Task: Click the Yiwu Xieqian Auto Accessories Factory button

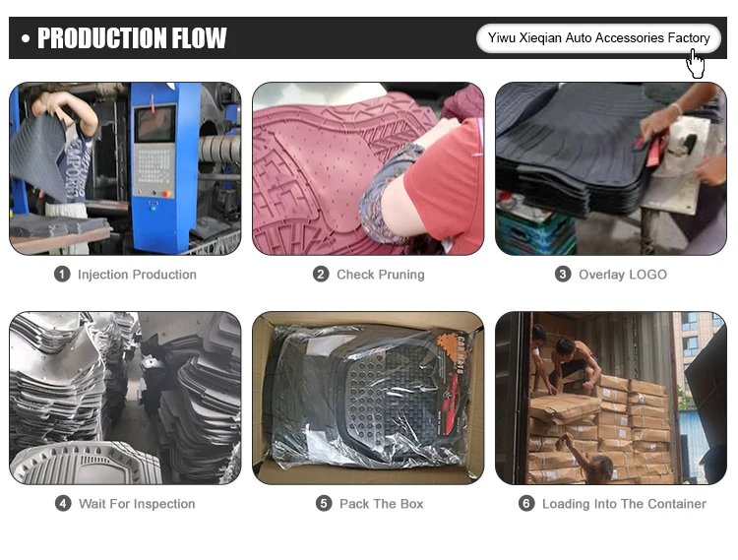Action: pos(598,38)
